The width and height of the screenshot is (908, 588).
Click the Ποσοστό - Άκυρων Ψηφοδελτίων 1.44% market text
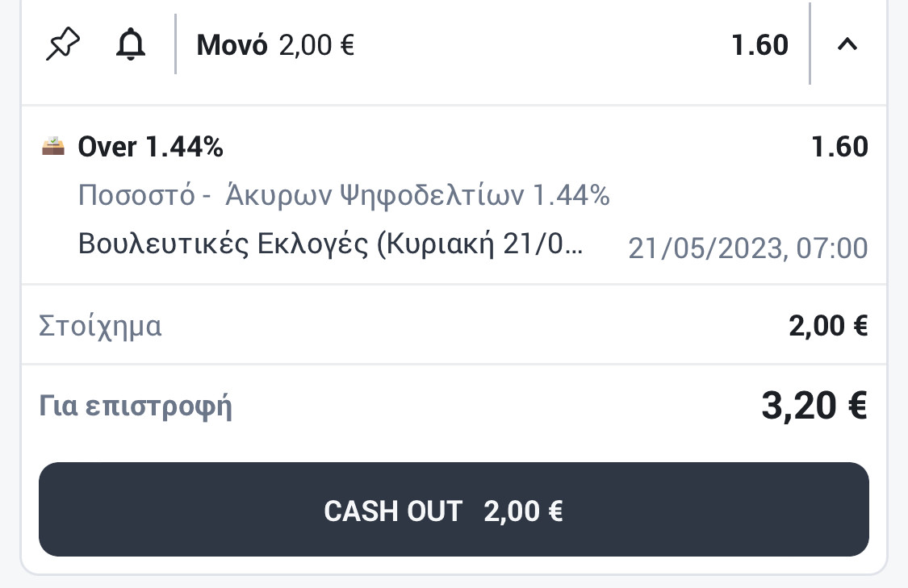(344, 195)
